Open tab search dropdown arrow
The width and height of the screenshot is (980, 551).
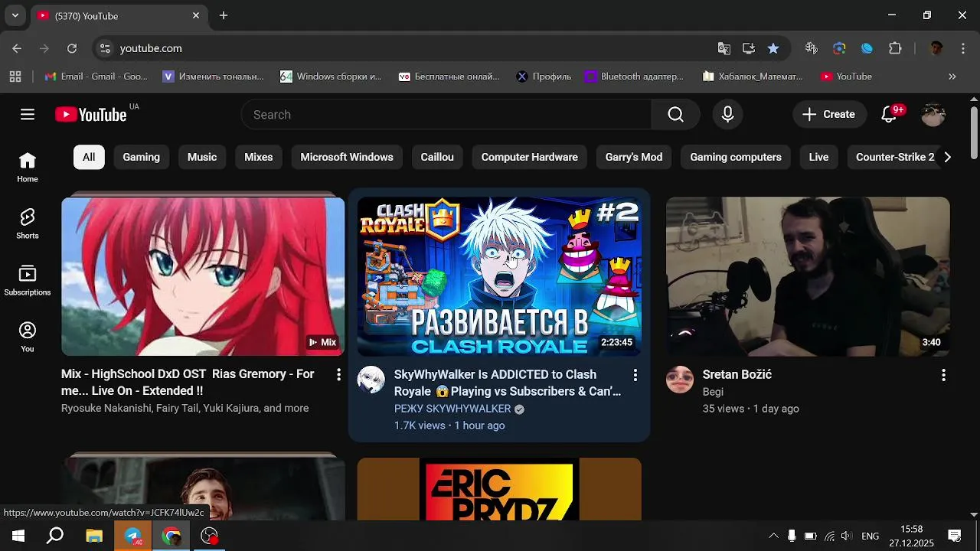(x=15, y=15)
